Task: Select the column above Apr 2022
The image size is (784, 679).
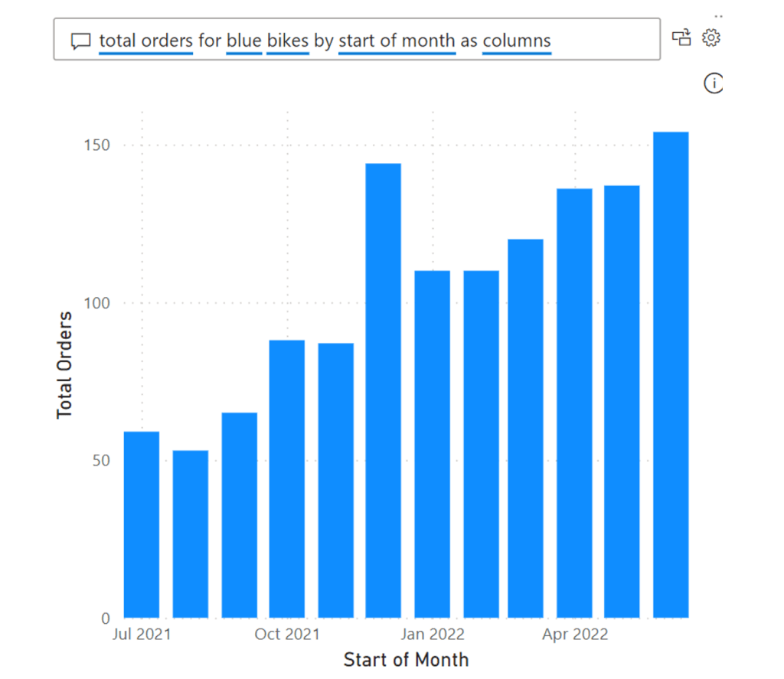Action: [574, 398]
